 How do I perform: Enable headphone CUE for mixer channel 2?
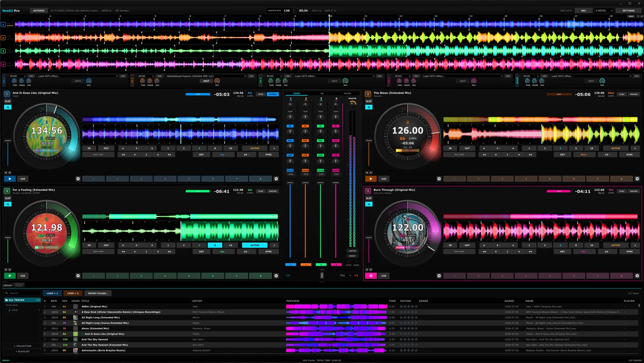(305, 174)
